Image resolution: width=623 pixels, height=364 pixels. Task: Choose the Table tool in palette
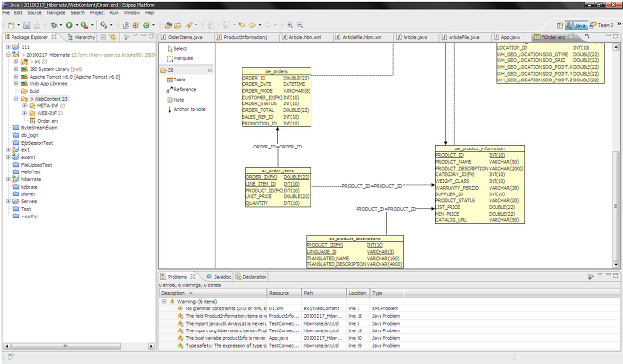pyautogui.click(x=176, y=80)
